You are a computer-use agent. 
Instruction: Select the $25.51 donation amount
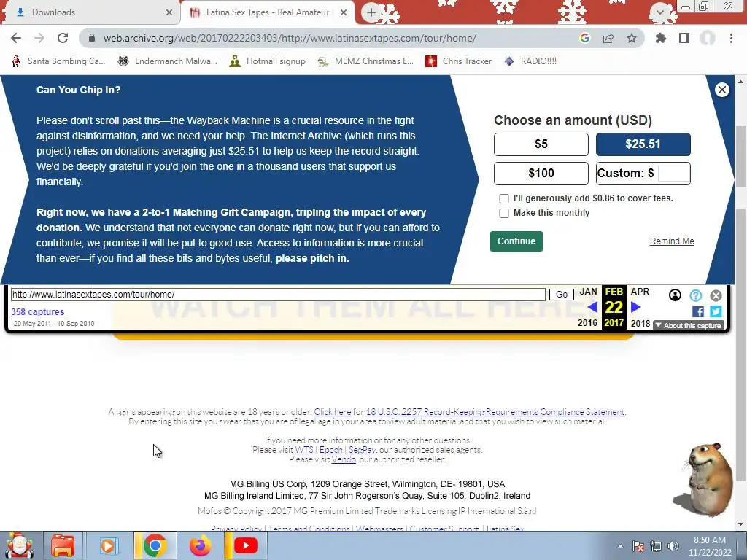[643, 144]
